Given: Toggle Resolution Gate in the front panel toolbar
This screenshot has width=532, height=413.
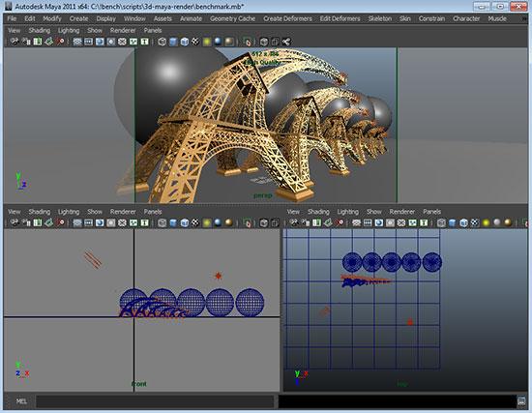Looking at the screenshot, I should tap(100, 222).
